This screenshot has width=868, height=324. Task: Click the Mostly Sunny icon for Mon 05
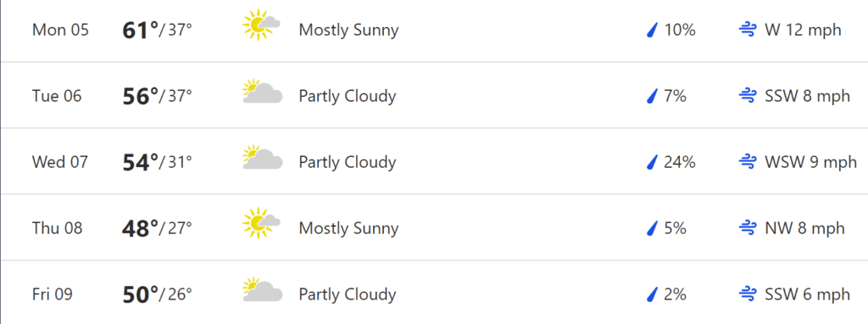[262, 25]
